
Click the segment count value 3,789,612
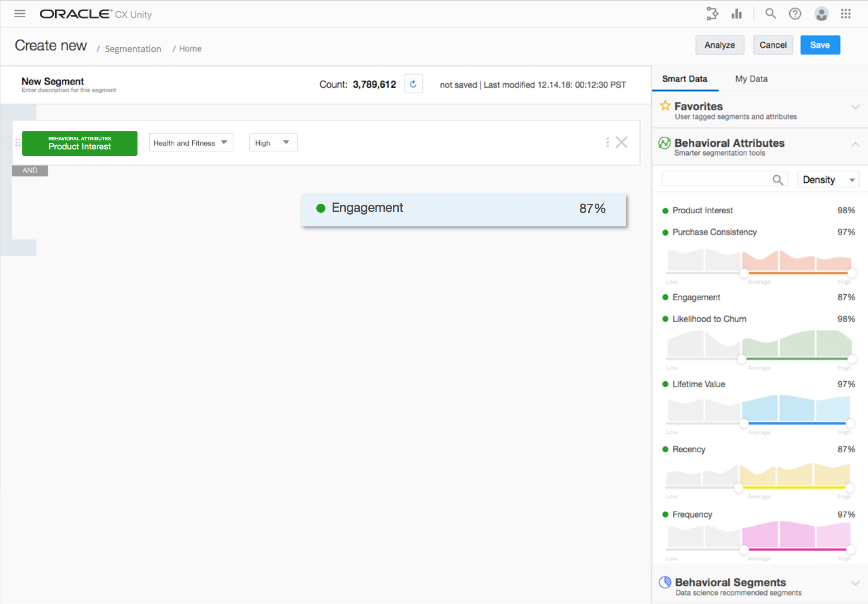pyautogui.click(x=374, y=85)
